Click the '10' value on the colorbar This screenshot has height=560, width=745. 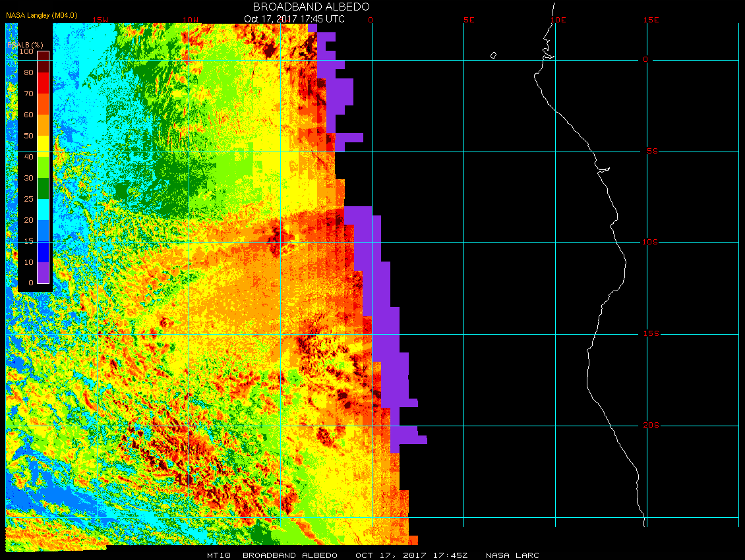point(28,262)
